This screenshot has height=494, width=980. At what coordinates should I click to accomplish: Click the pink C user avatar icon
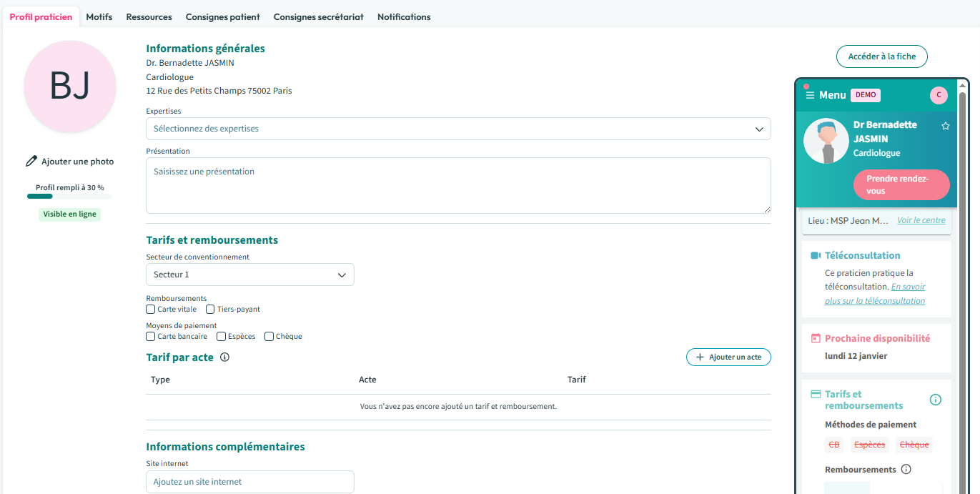(x=939, y=95)
